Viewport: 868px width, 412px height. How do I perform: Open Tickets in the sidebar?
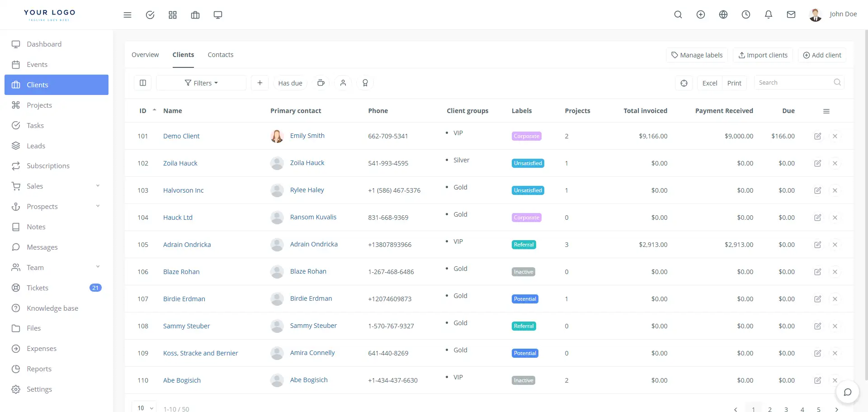(38, 288)
